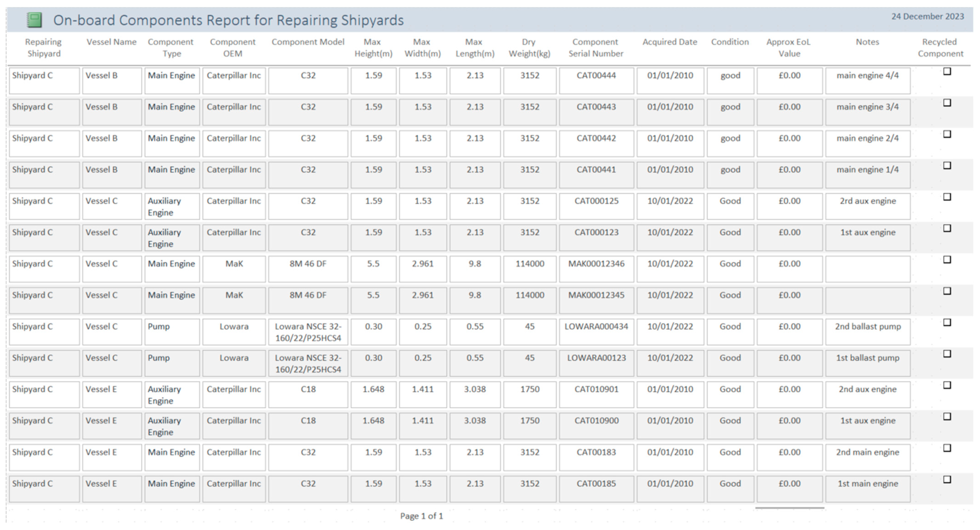Viewport: 980px width, 530px height.
Task: Tick recycled checkbox for serial MAK00012346
Action: pos(947,260)
